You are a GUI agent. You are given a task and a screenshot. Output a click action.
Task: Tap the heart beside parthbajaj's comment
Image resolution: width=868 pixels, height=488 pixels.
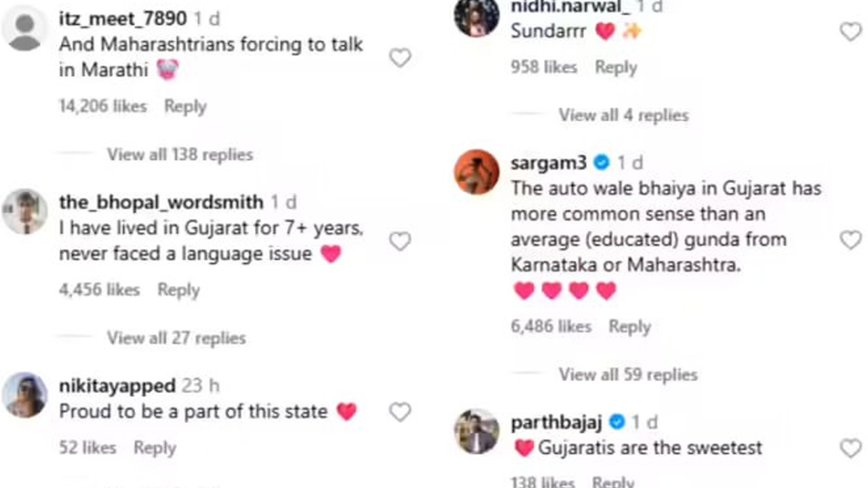coord(850,448)
